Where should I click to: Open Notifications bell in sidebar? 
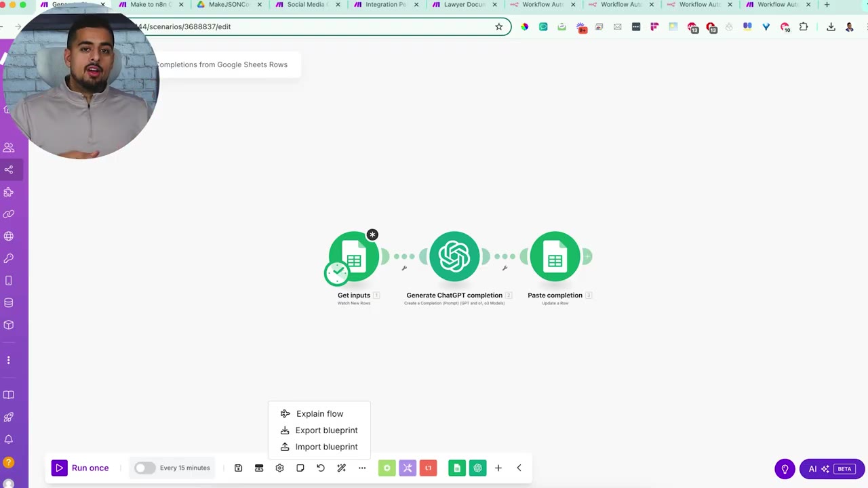(x=9, y=439)
